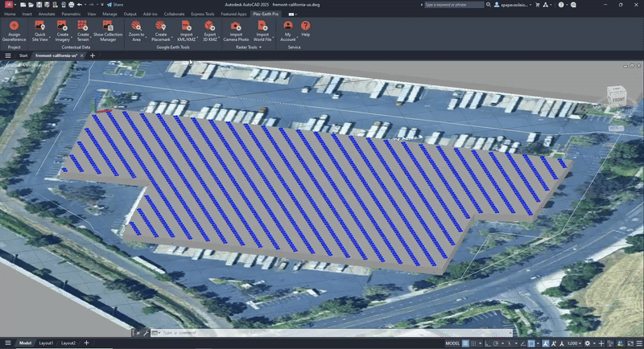Toggle polar tracking in status bar
Viewport: 644px width, 349px height.
496,343
